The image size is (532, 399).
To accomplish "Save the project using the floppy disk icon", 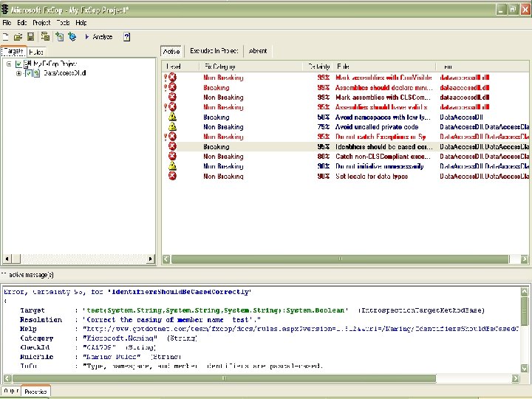I will 31,36.
